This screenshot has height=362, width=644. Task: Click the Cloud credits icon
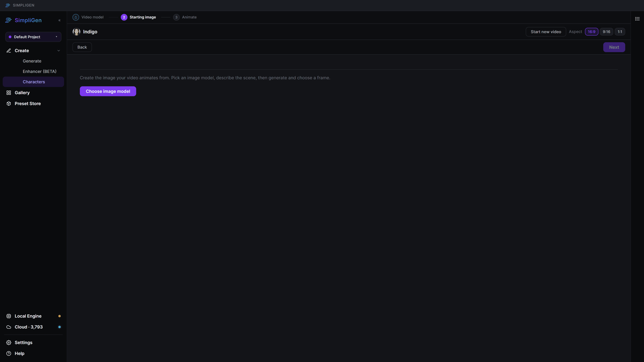pyautogui.click(x=9, y=327)
